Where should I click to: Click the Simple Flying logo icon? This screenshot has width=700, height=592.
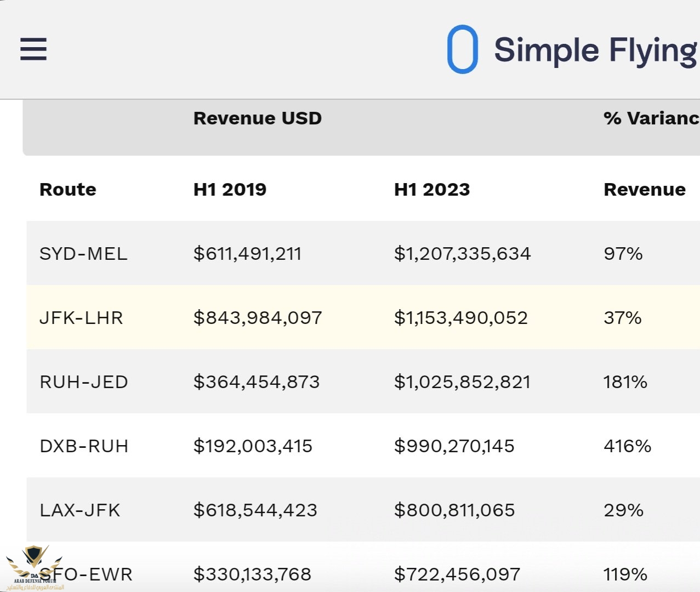click(x=463, y=49)
